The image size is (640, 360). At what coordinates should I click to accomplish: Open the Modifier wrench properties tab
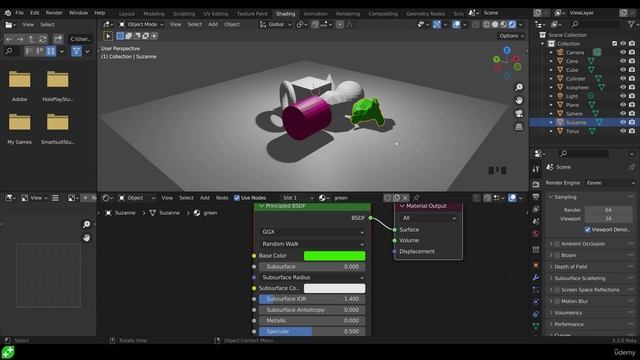(536, 278)
